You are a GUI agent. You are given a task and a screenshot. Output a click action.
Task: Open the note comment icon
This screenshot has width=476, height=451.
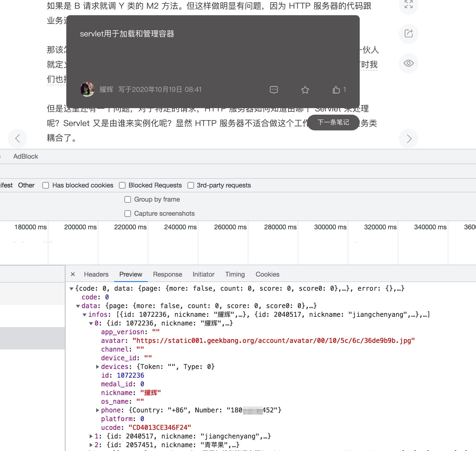pos(274,90)
